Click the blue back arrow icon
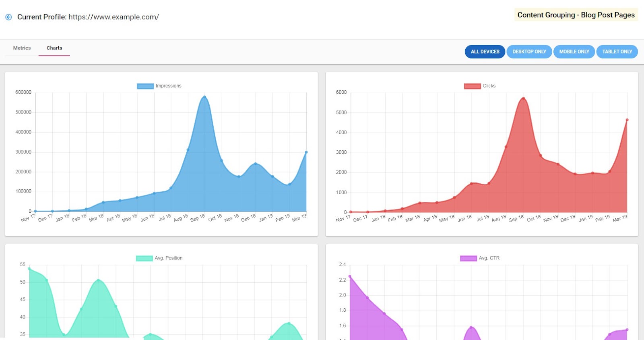 pyautogui.click(x=8, y=17)
